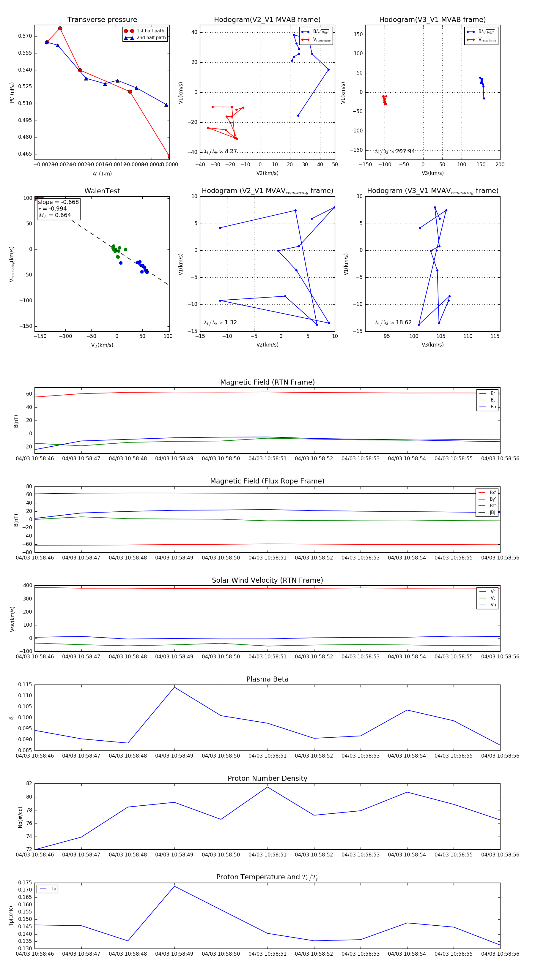Viewport: 535px width, 980px height.
Task: Click the Tp curve peak at 10:58:49
Action: click(174, 886)
